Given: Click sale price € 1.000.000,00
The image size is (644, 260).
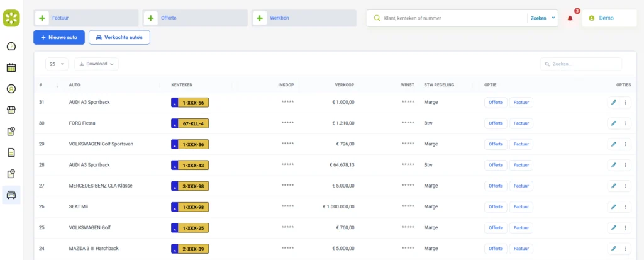Looking at the screenshot, I should click(x=338, y=207).
